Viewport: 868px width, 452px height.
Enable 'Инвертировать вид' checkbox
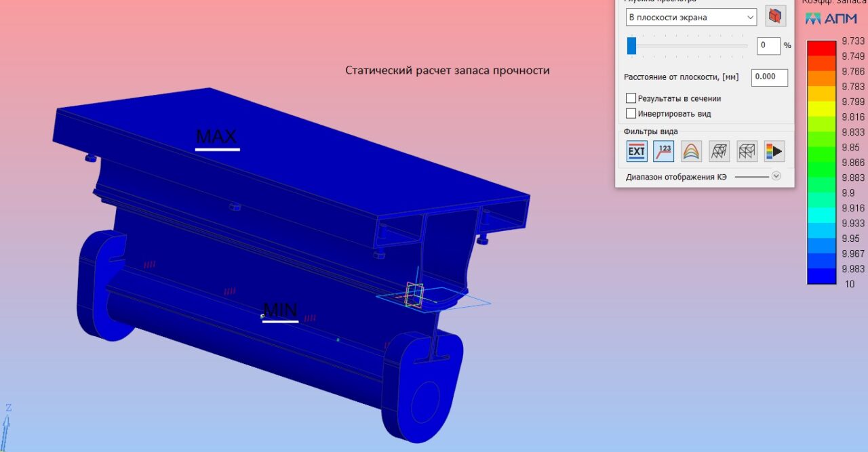coord(631,113)
